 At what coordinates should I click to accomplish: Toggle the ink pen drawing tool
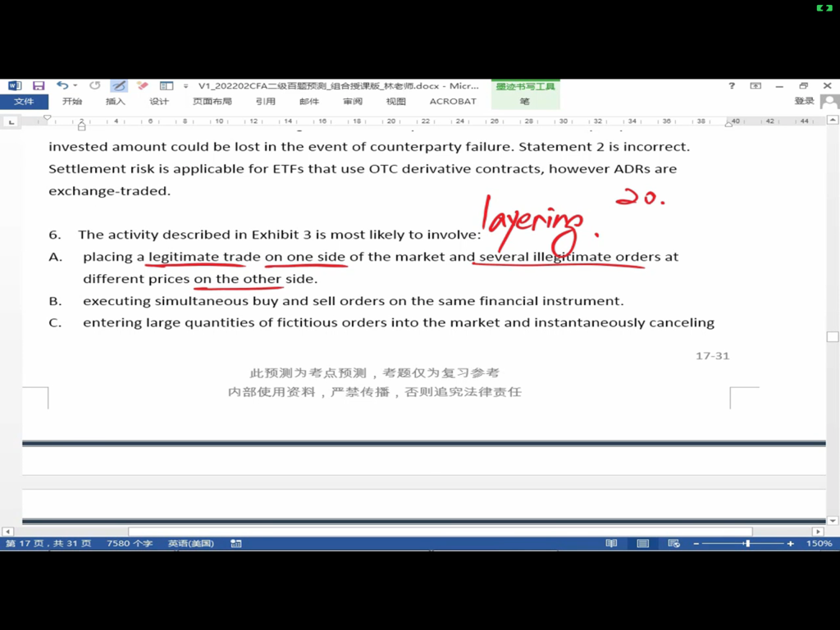[x=119, y=85]
